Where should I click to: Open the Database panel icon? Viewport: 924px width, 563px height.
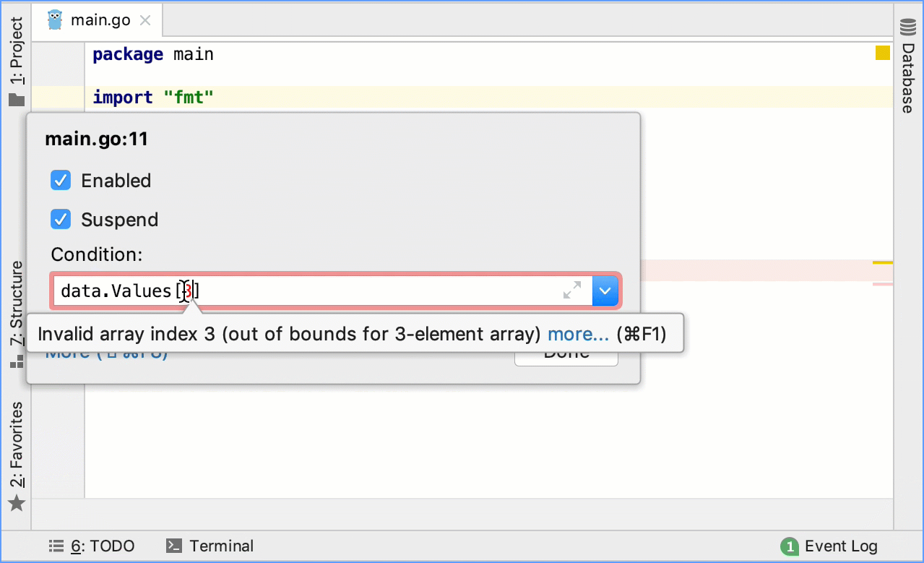point(907,27)
